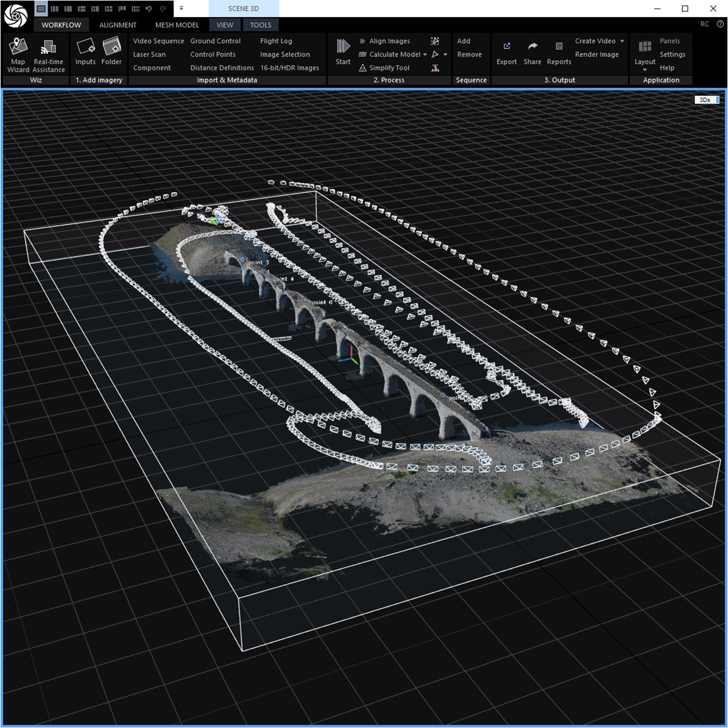Click the RC label in the ribbon
This screenshot has height=728, width=728.
(x=704, y=24)
